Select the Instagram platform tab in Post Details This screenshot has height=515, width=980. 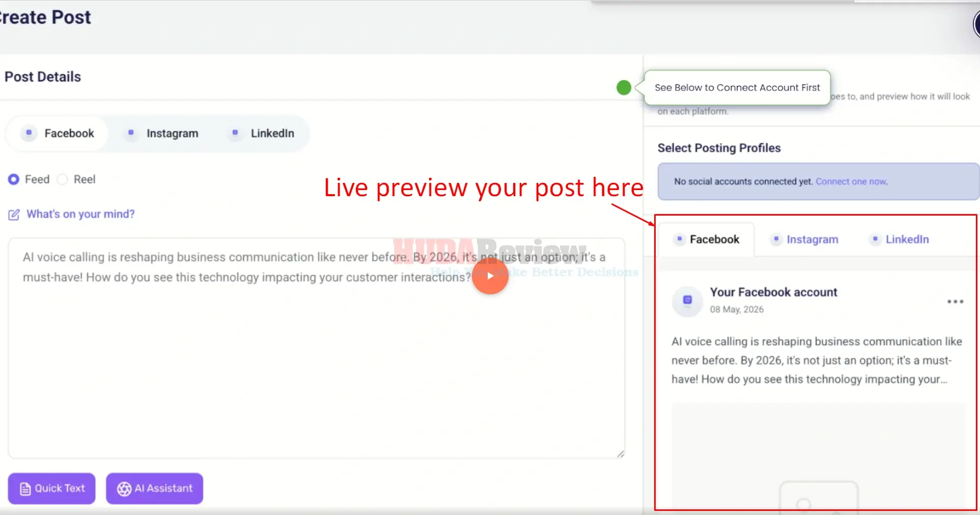pos(162,133)
